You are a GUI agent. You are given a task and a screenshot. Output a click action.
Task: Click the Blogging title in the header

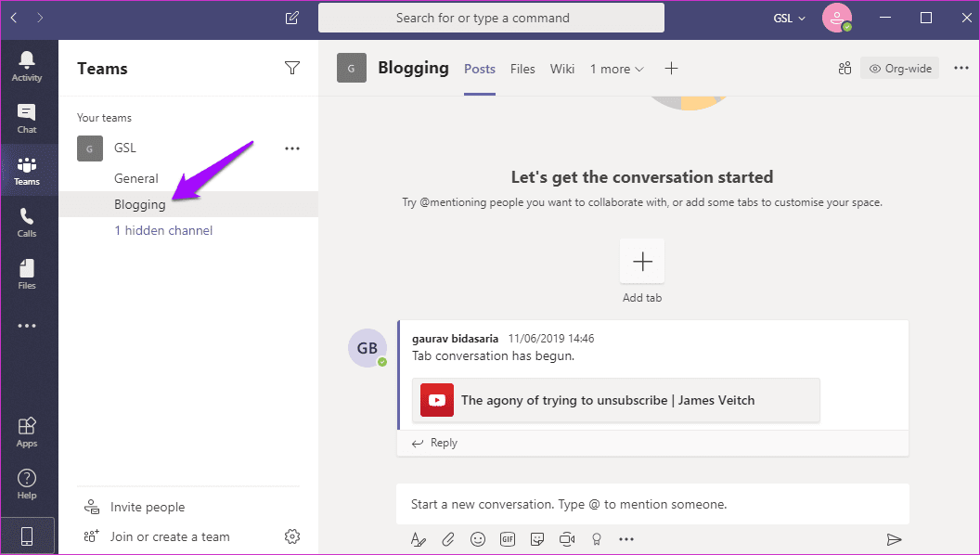[413, 68]
